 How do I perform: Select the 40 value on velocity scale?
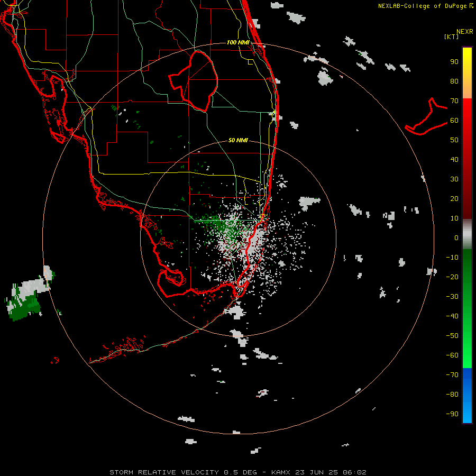454,160
